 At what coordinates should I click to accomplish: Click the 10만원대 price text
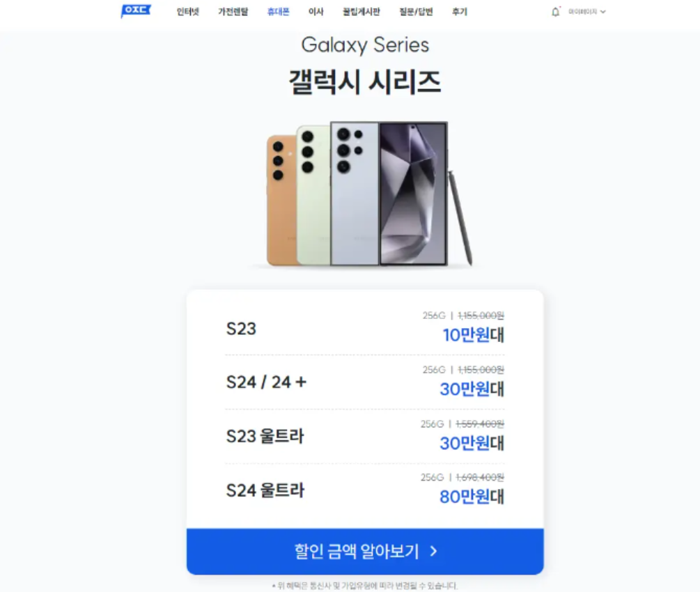click(x=473, y=335)
